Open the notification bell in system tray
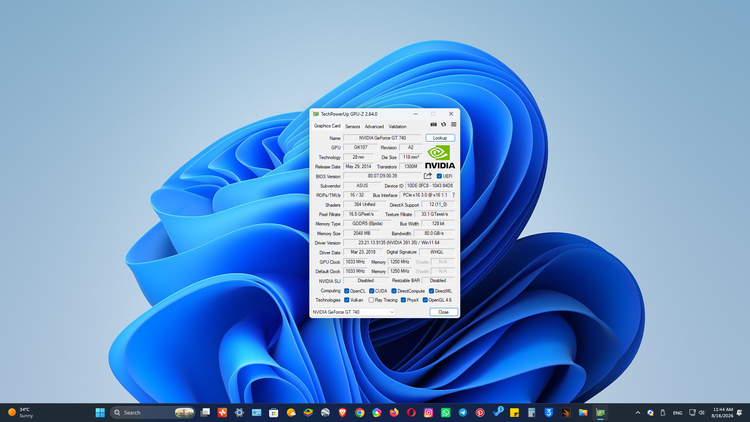750x422 pixels. pyautogui.click(x=740, y=412)
